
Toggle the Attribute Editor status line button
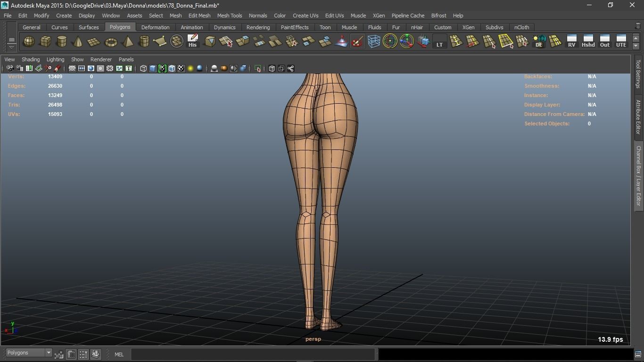coord(71,354)
